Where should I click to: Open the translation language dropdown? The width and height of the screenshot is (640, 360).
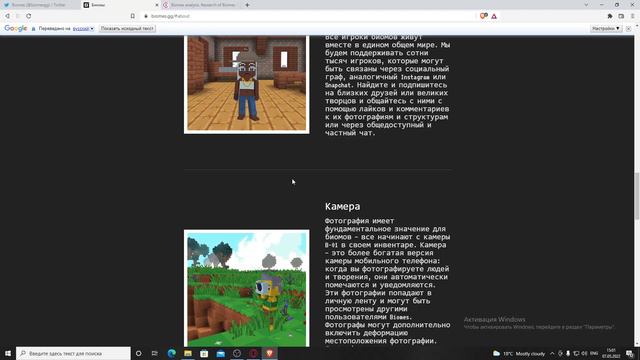83,29
